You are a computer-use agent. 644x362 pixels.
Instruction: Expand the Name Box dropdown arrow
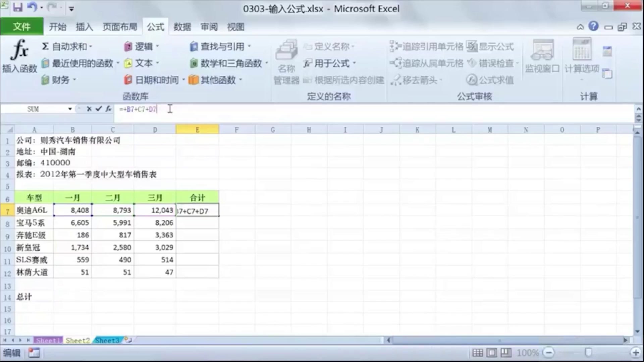(70, 109)
